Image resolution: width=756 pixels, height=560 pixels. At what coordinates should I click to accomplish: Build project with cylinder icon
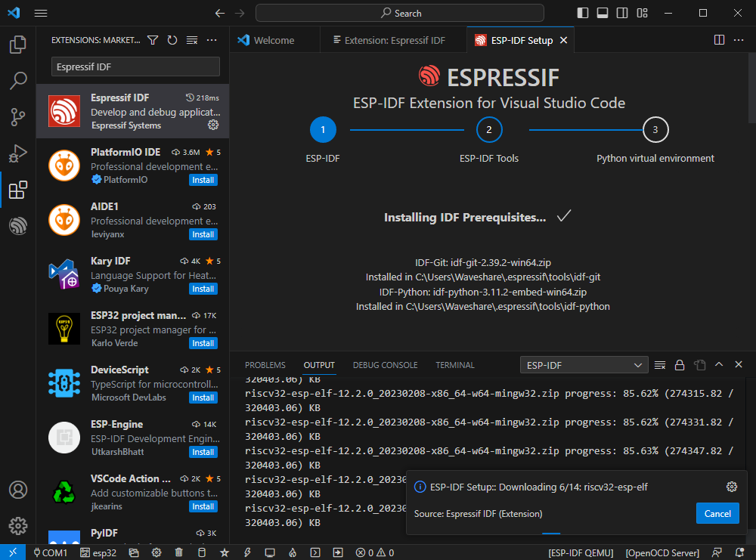click(x=202, y=552)
